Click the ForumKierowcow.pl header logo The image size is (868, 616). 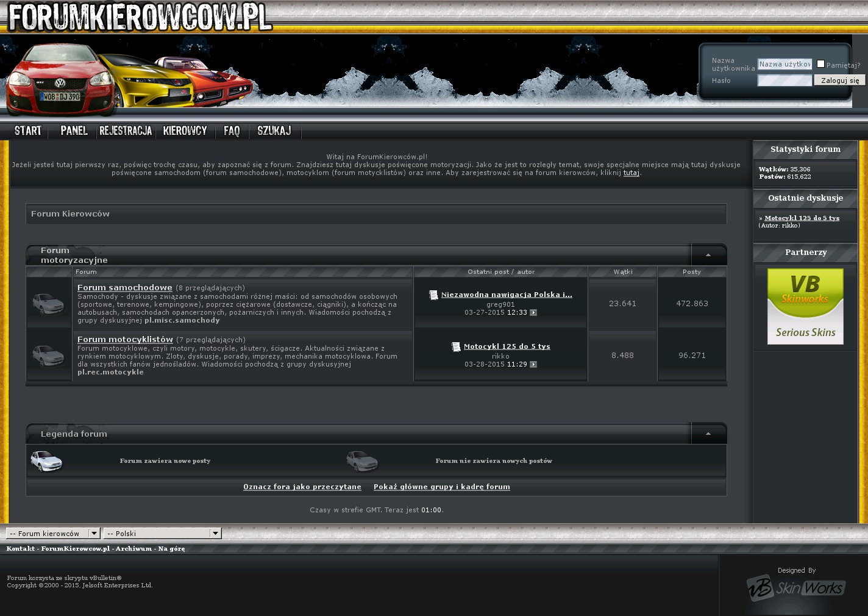[140, 17]
